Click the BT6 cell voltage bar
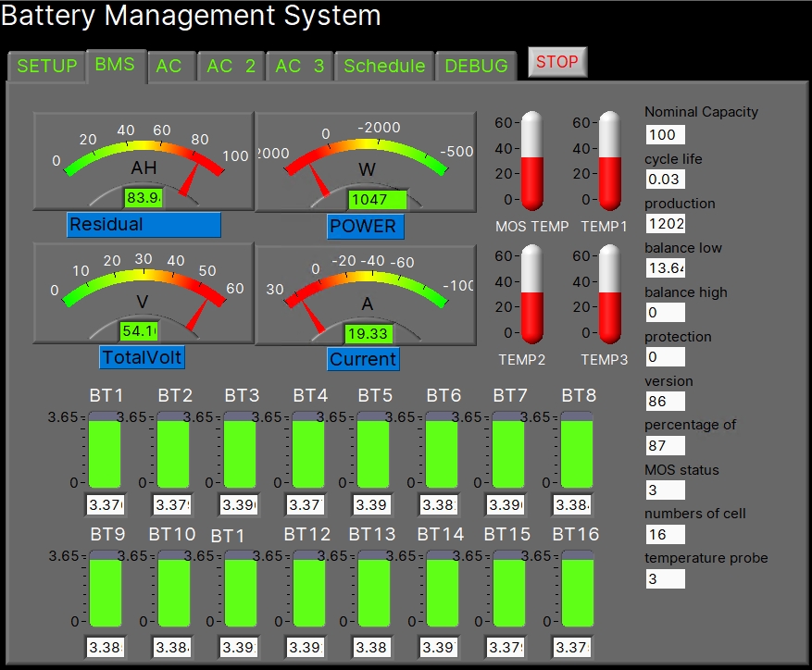Viewport: 812px width, 670px height. (442, 450)
